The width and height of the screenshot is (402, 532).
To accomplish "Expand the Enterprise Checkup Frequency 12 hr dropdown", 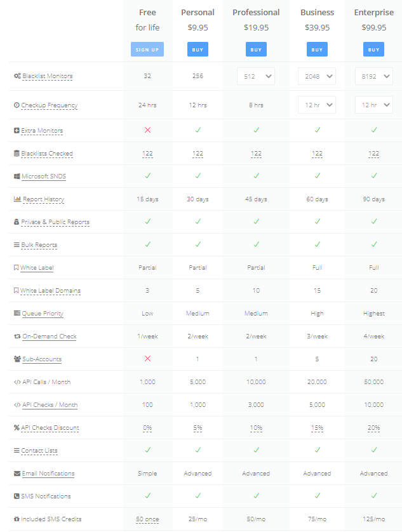I will (374, 105).
